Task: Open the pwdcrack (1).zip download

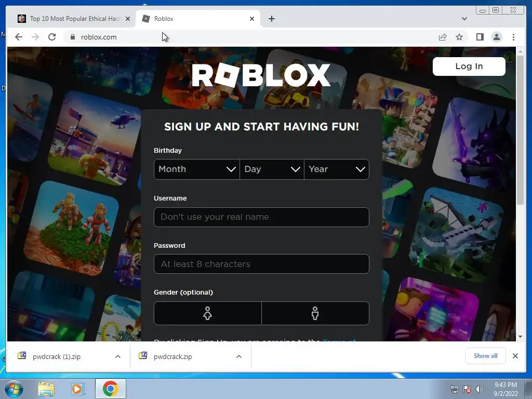Action: click(x=57, y=356)
